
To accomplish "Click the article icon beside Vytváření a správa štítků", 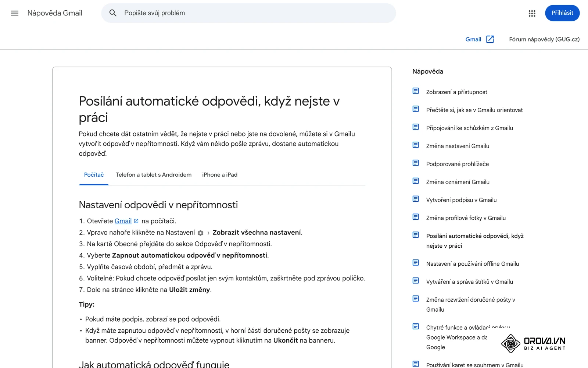I will point(416,281).
